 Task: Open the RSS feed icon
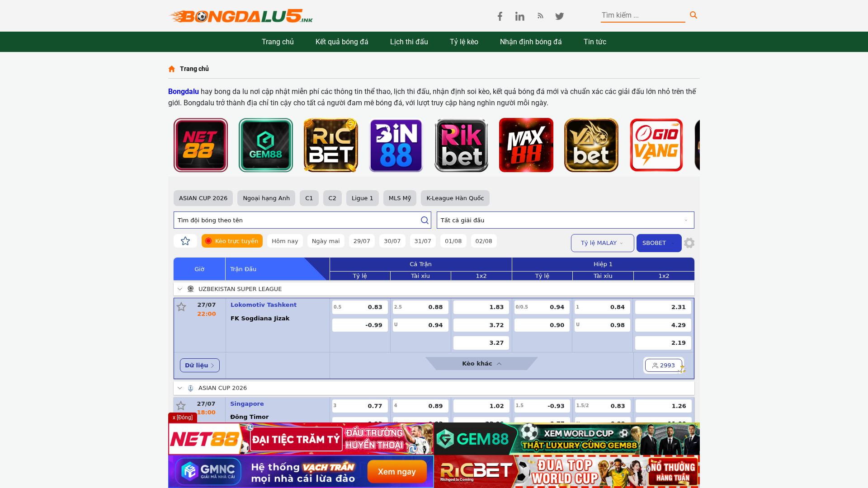coord(540,16)
